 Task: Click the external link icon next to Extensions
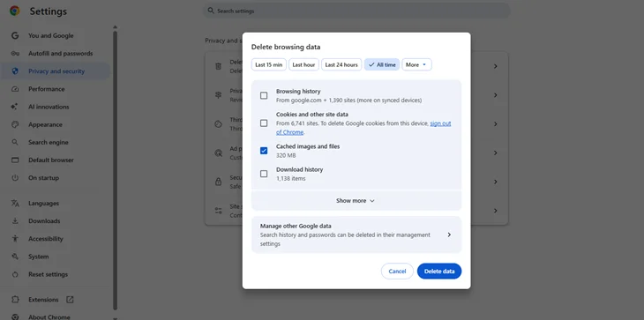click(70, 300)
